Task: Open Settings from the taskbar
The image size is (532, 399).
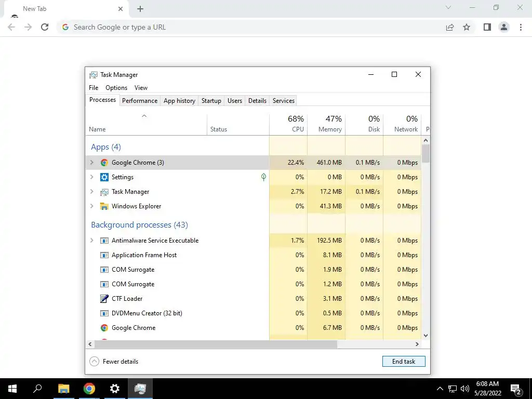Action: coord(115,389)
